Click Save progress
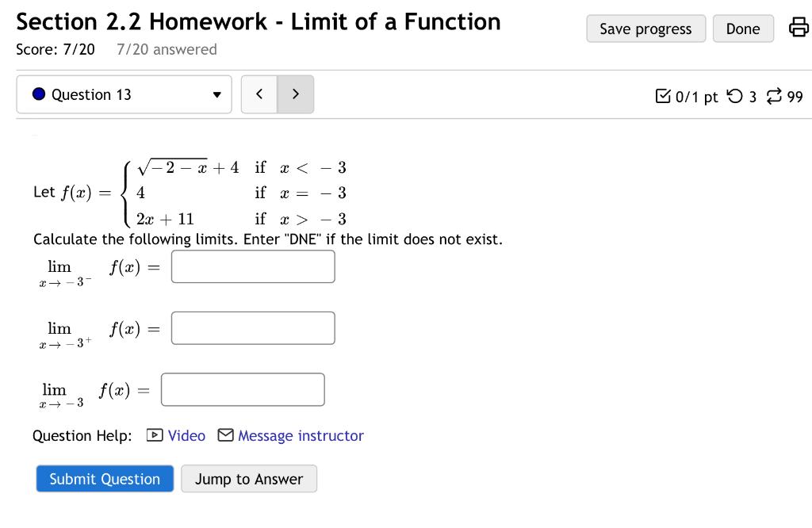Viewport: 812px width, 528px height. (x=645, y=28)
